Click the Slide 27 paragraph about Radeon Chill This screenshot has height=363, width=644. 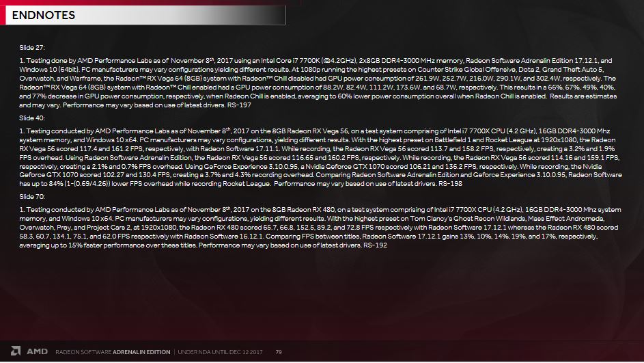point(318,83)
